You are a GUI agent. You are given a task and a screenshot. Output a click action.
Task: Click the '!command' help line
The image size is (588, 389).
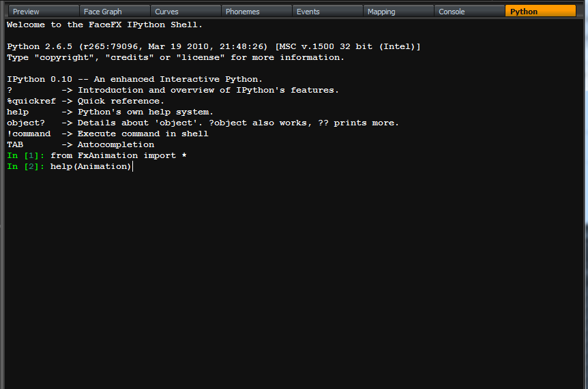(x=108, y=134)
